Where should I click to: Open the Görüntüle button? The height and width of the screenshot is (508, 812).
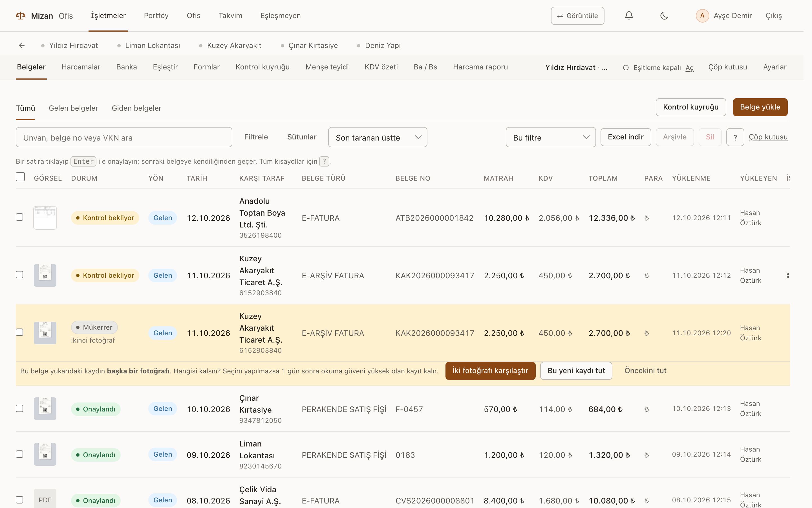pos(577,16)
